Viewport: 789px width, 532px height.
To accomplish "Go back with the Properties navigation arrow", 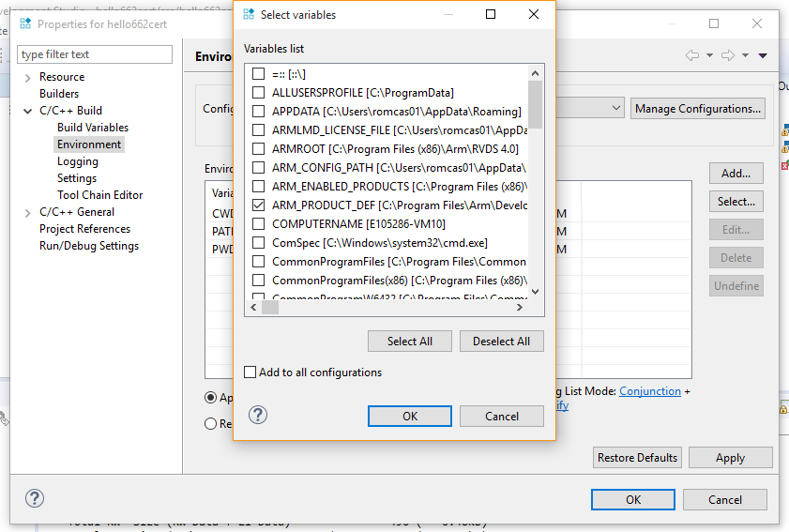I will pyautogui.click(x=692, y=55).
